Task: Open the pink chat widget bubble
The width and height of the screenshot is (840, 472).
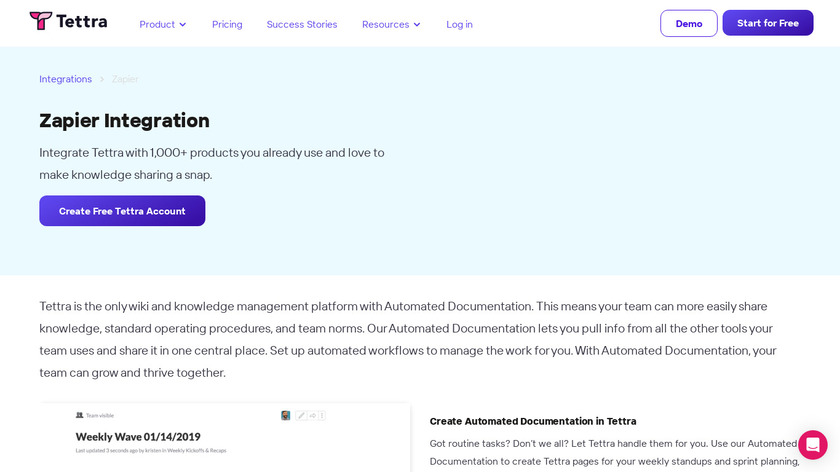Action: [x=813, y=445]
